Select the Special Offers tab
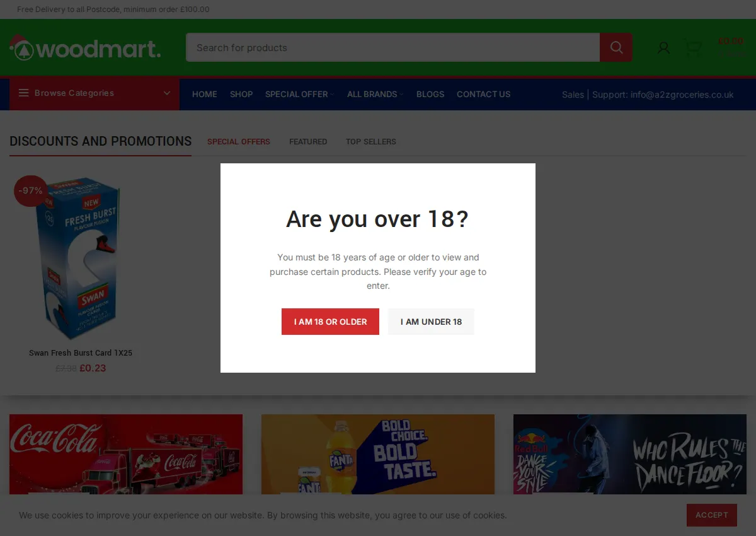Image resolution: width=756 pixels, height=536 pixels. click(x=239, y=142)
